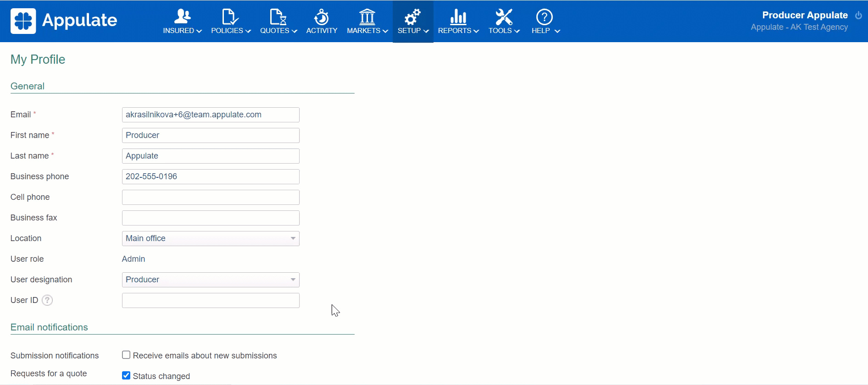Click the Email input field
The height and width of the screenshot is (385, 868).
[211, 115]
